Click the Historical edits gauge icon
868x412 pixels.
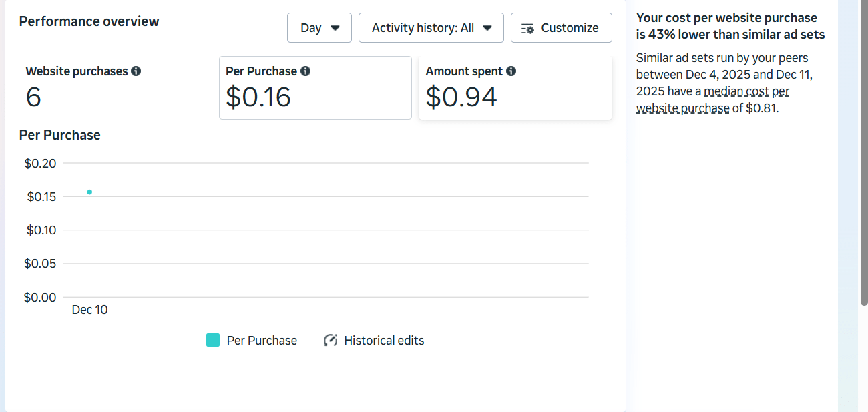(330, 341)
